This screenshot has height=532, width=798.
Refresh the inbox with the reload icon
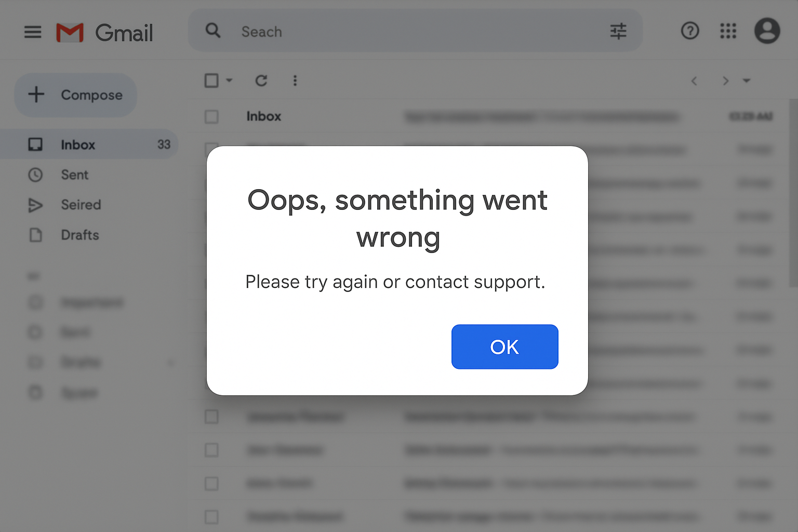261,81
